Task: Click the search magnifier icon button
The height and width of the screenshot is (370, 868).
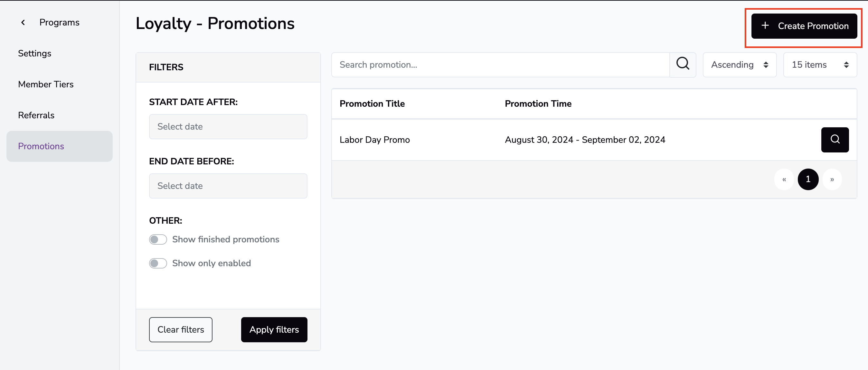Action: pyautogui.click(x=682, y=65)
